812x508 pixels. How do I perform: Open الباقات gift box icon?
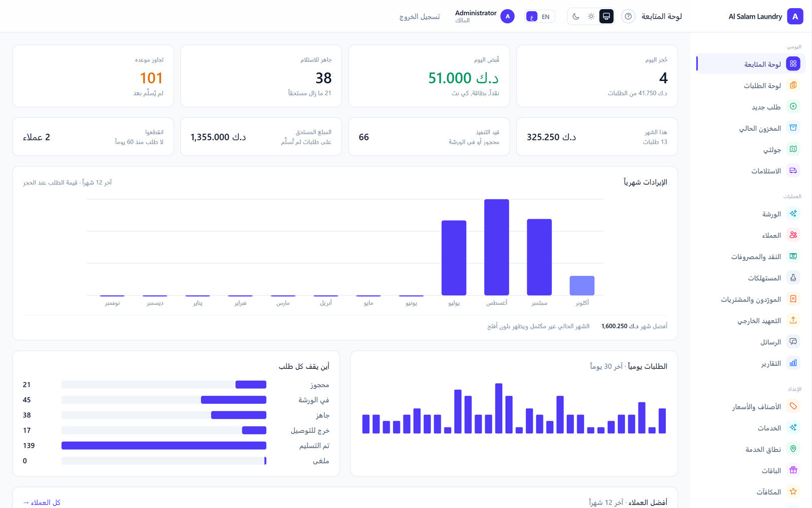tap(793, 470)
